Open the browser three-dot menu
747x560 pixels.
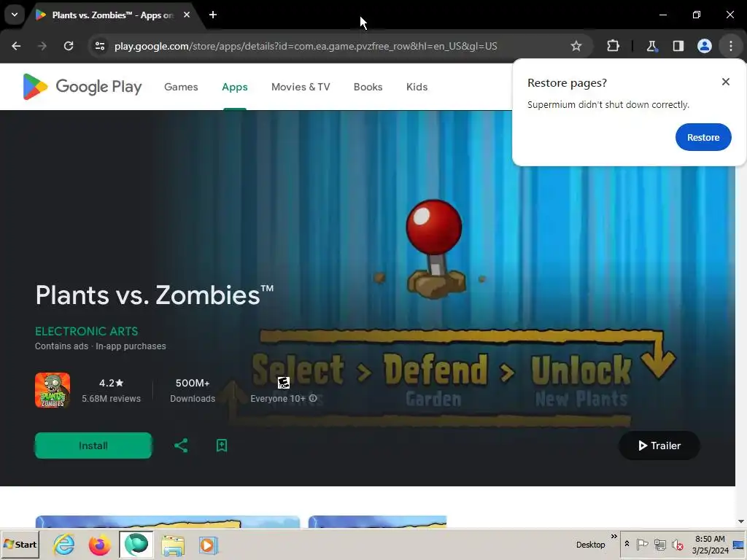pos(730,46)
